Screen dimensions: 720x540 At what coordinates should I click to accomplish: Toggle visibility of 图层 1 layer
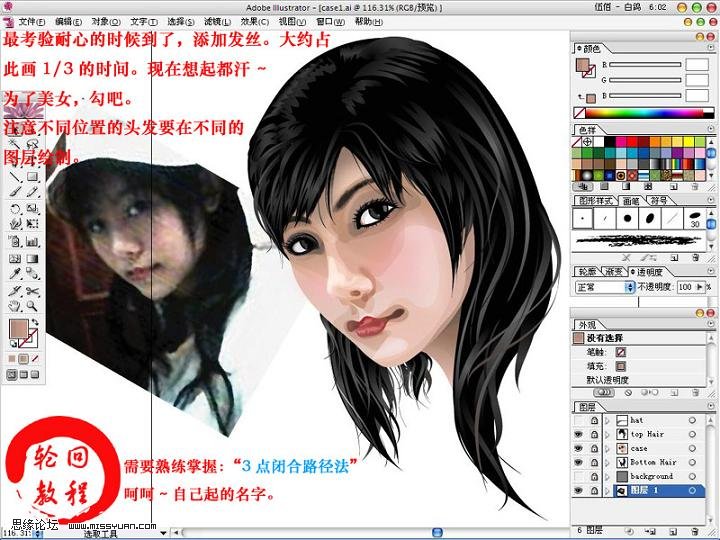click(579, 490)
